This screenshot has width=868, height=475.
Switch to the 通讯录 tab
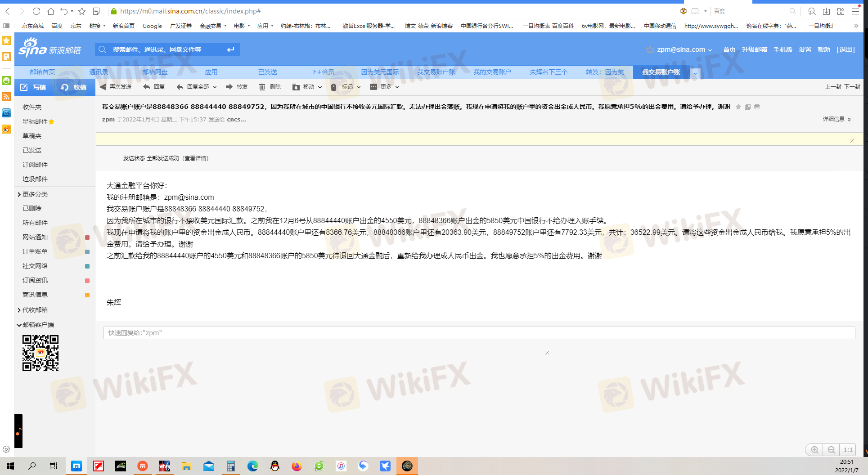tap(99, 72)
